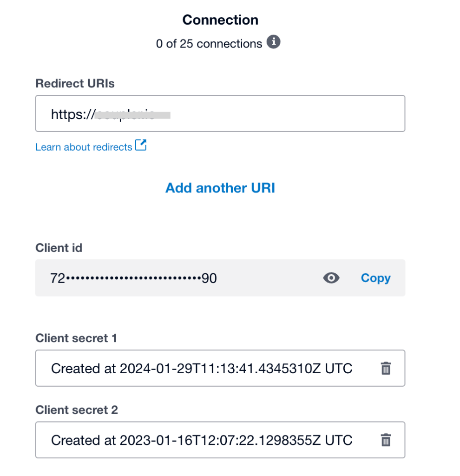Screen dimensions: 460x476
Task: Click the connections info icon
Action: [x=274, y=43]
